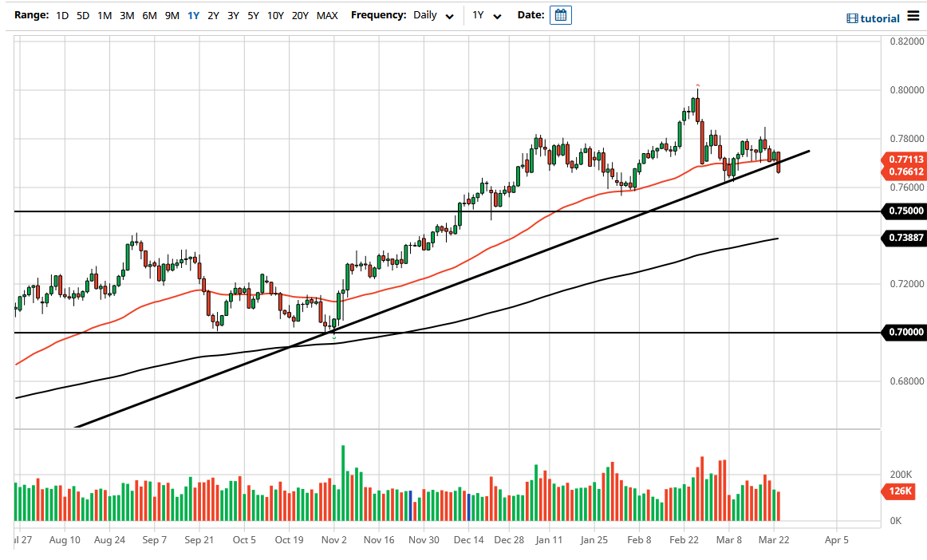The height and width of the screenshot is (560, 927).
Task: Choose the 3M range option
Action: pyautogui.click(x=126, y=15)
